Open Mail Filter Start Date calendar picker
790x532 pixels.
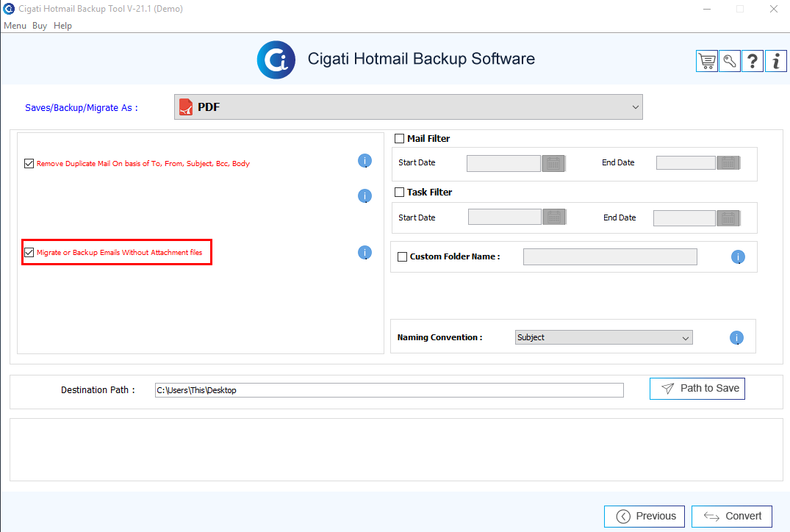pos(553,163)
